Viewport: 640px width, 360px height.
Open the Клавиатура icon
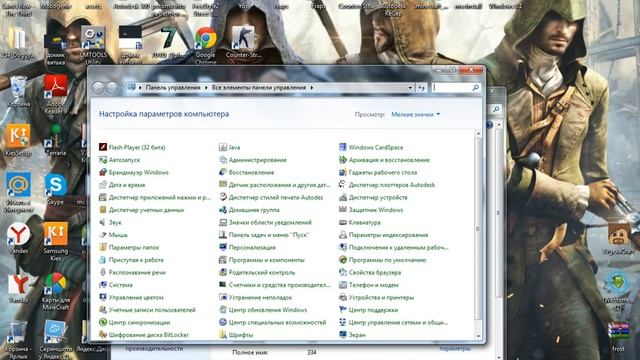343,222
